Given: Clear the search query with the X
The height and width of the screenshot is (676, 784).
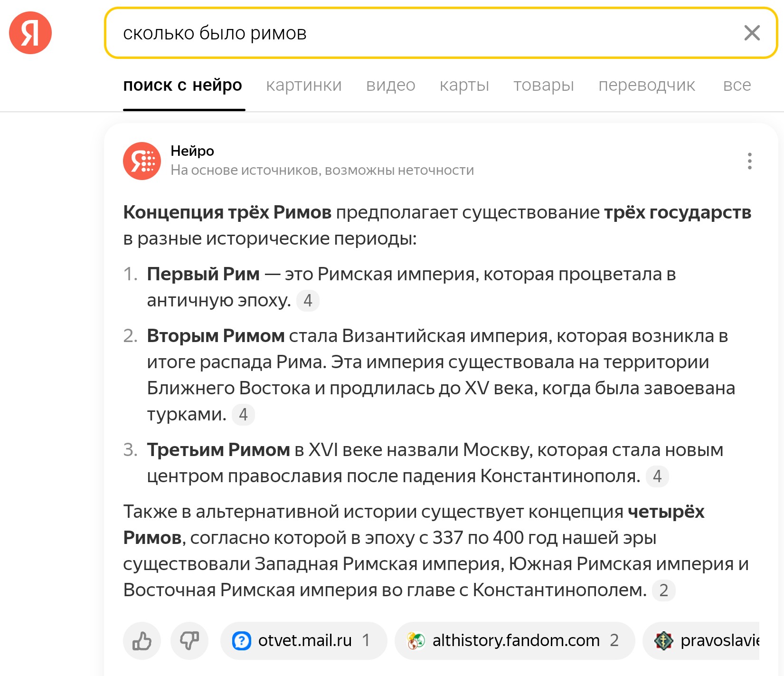Looking at the screenshot, I should tap(752, 33).
